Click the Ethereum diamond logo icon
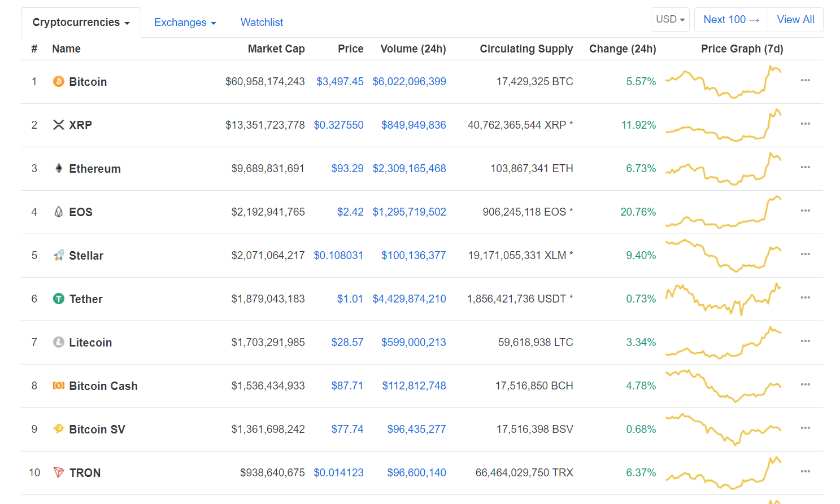The image size is (840, 504). point(59,168)
